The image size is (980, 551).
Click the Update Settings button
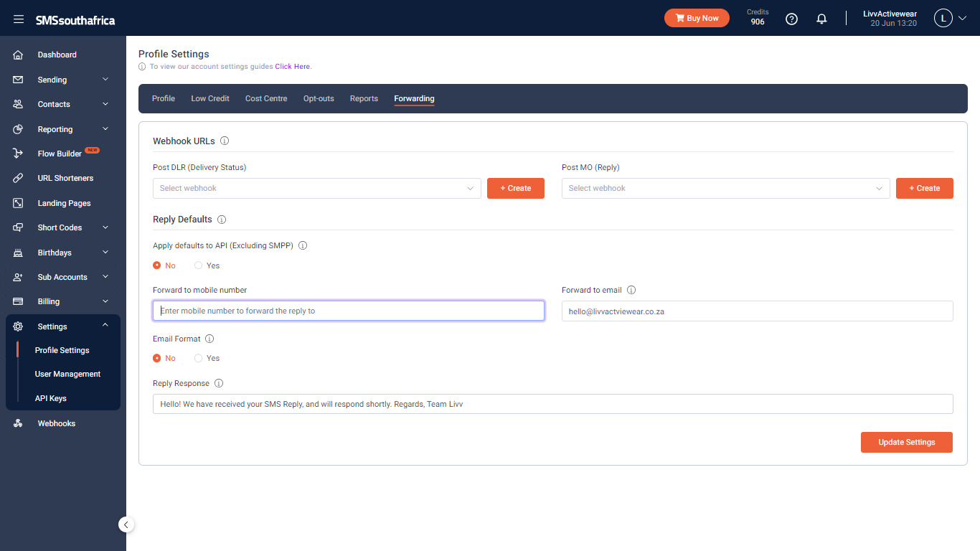907,442
